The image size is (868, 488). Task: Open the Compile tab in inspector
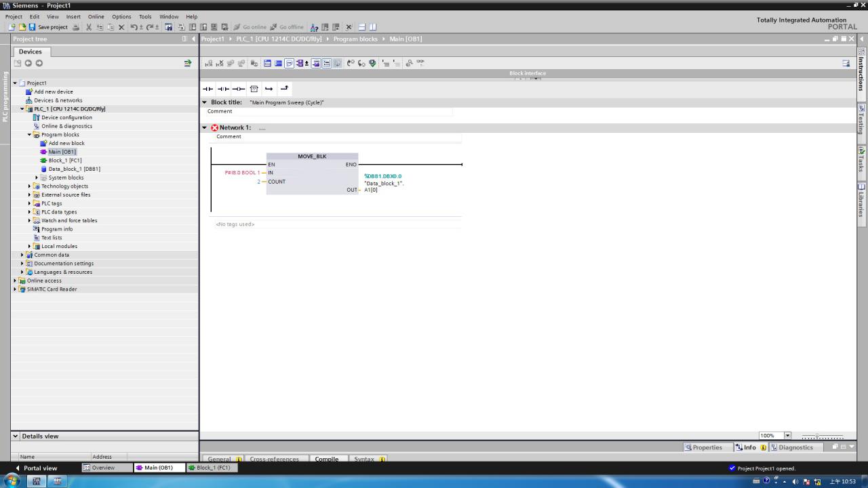coord(326,459)
